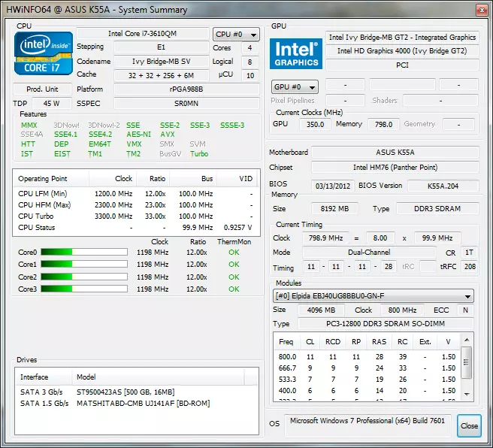
Task: Click the SSE4.2 feature label
Action: pos(100,135)
